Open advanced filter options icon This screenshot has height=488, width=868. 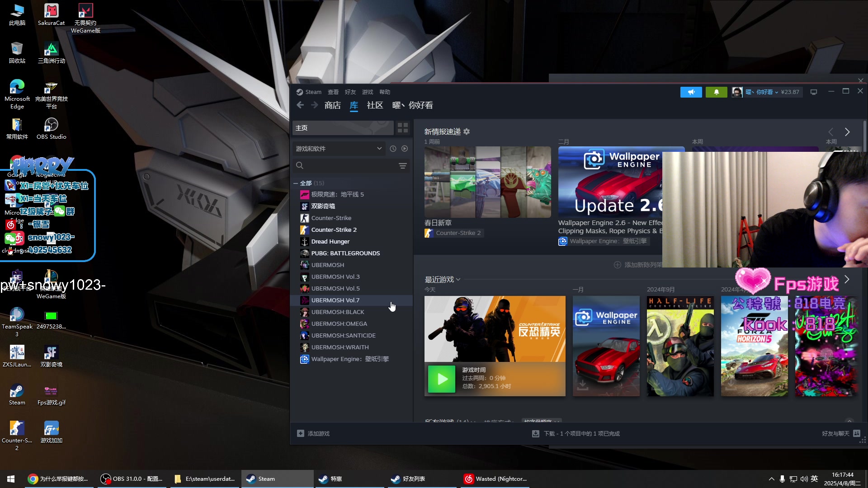pyautogui.click(x=403, y=166)
